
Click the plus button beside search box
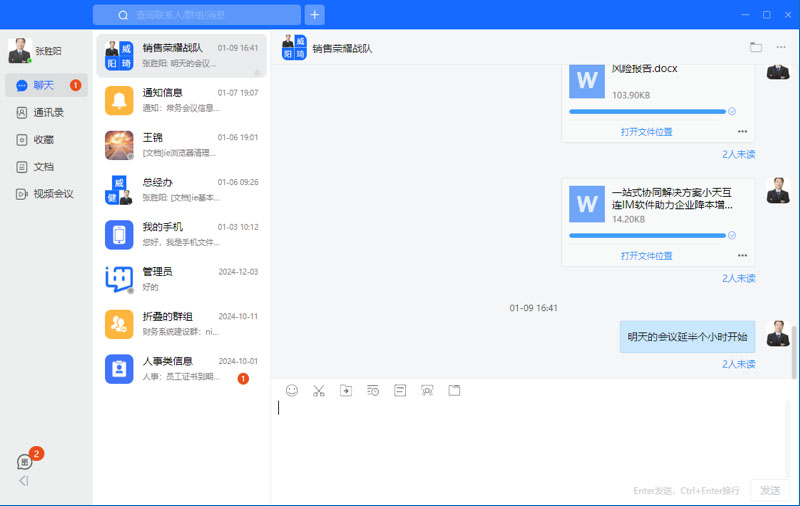coord(315,15)
